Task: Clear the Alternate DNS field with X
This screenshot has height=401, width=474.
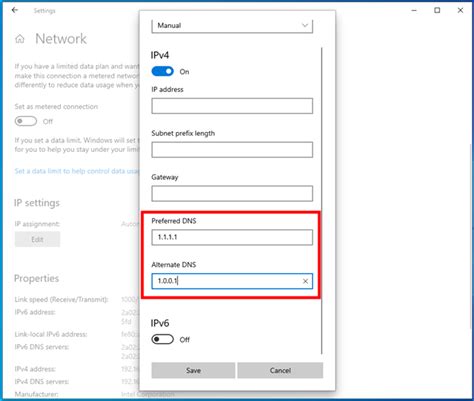Action: coord(305,281)
